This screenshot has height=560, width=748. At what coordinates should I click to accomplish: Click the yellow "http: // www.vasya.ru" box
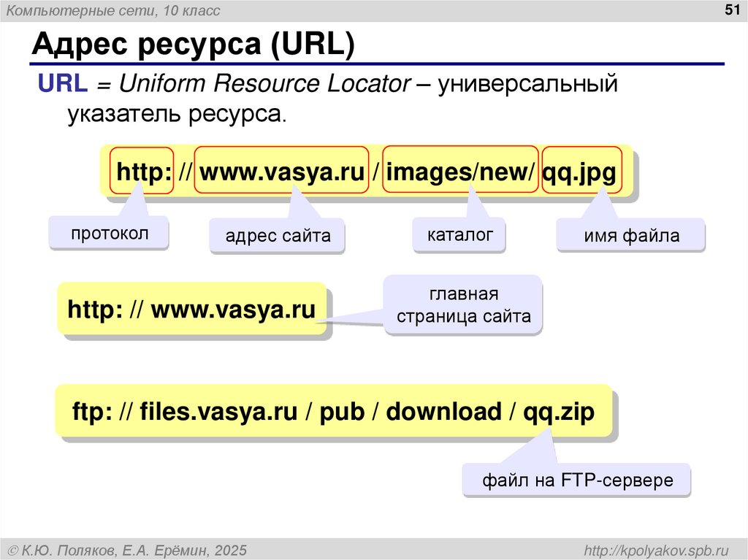[191, 308]
